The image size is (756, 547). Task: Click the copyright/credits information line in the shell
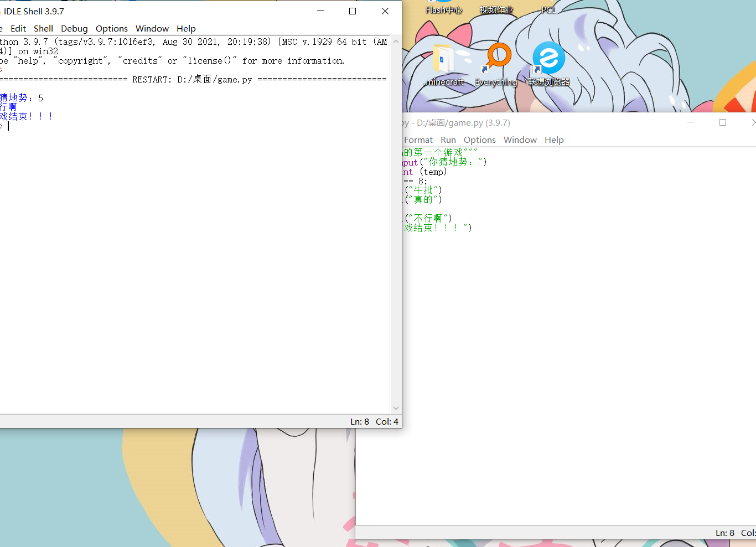[172, 61]
